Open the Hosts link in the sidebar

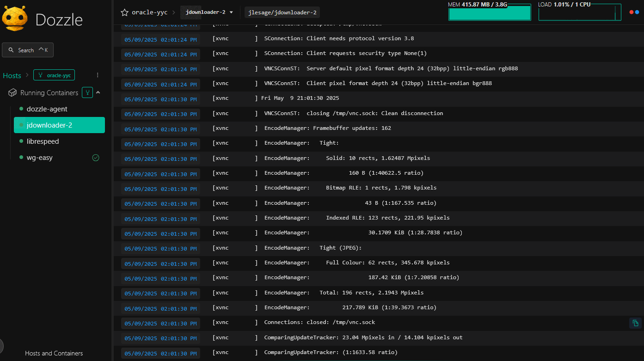(x=12, y=75)
